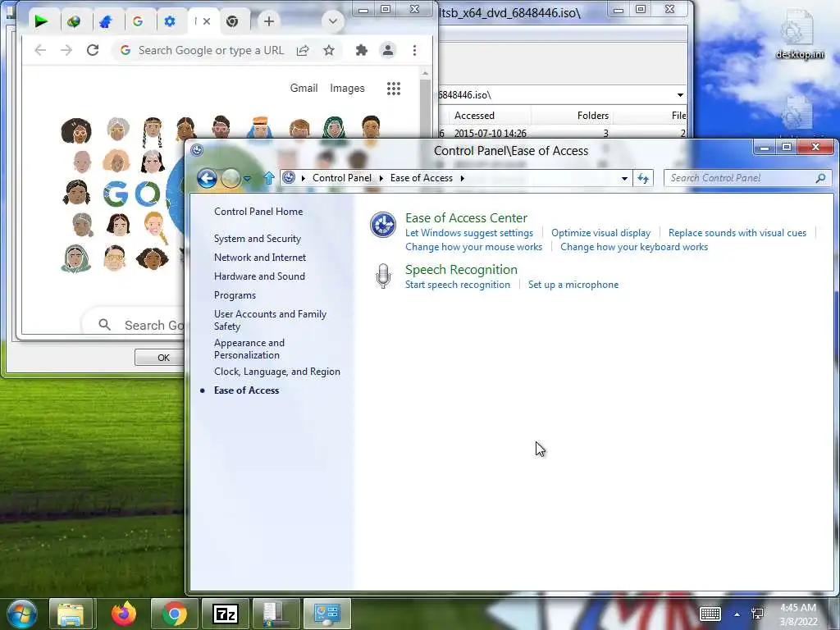Open User Accounts and Family Safety

[x=270, y=320]
